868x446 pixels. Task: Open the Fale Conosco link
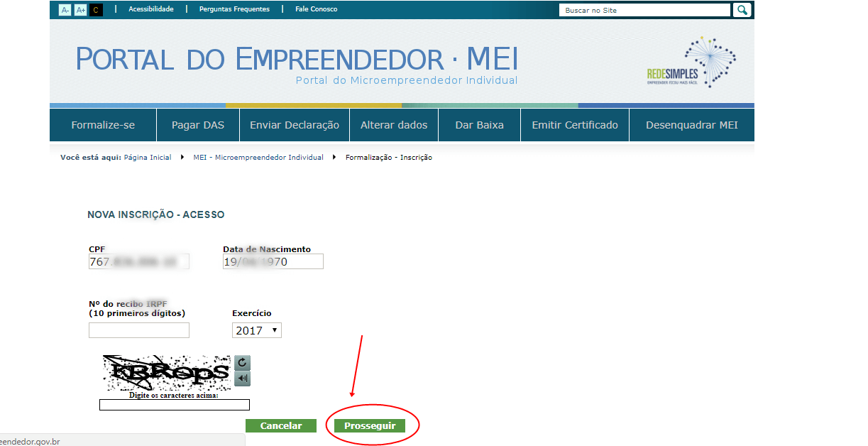click(317, 9)
